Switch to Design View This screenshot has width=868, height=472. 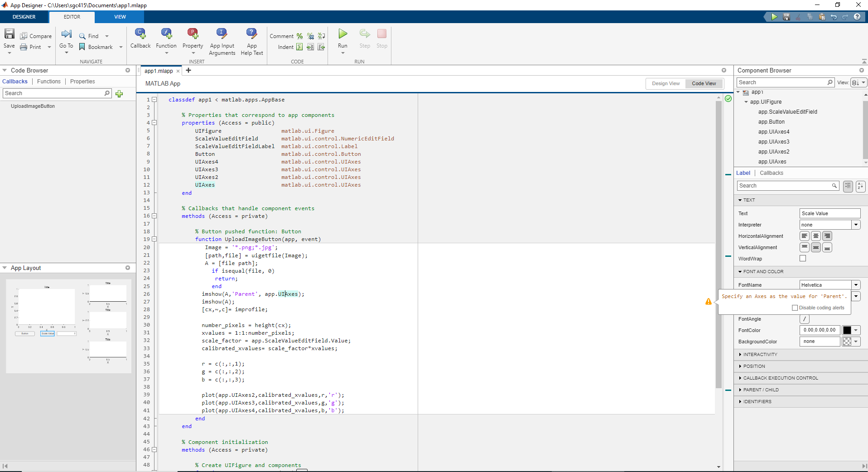coord(665,84)
